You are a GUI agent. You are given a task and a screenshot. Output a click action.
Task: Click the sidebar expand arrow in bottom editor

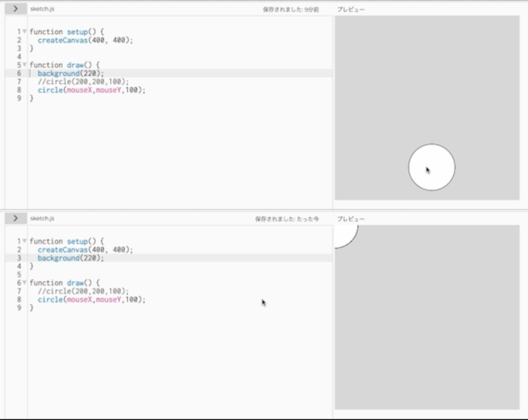click(x=16, y=218)
